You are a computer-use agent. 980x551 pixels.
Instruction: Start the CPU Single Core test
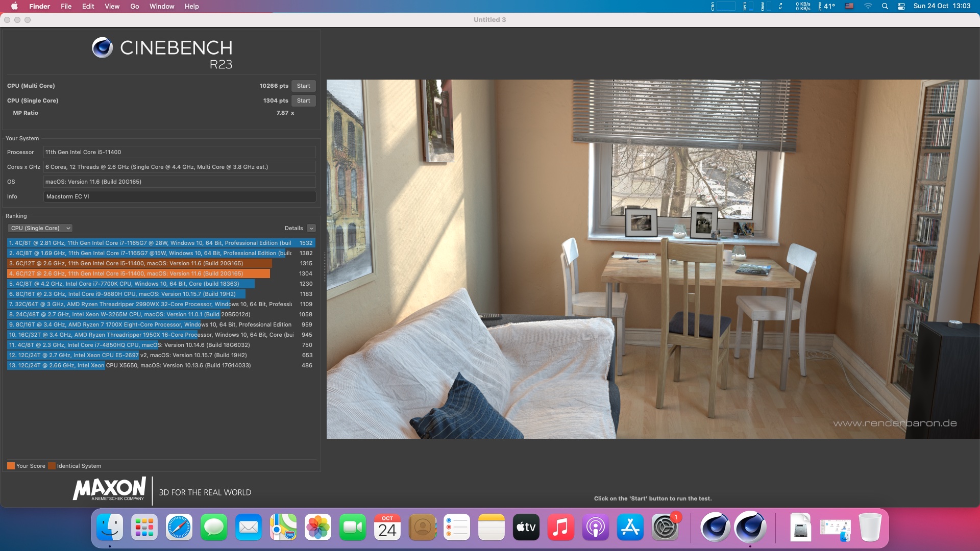(303, 101)
